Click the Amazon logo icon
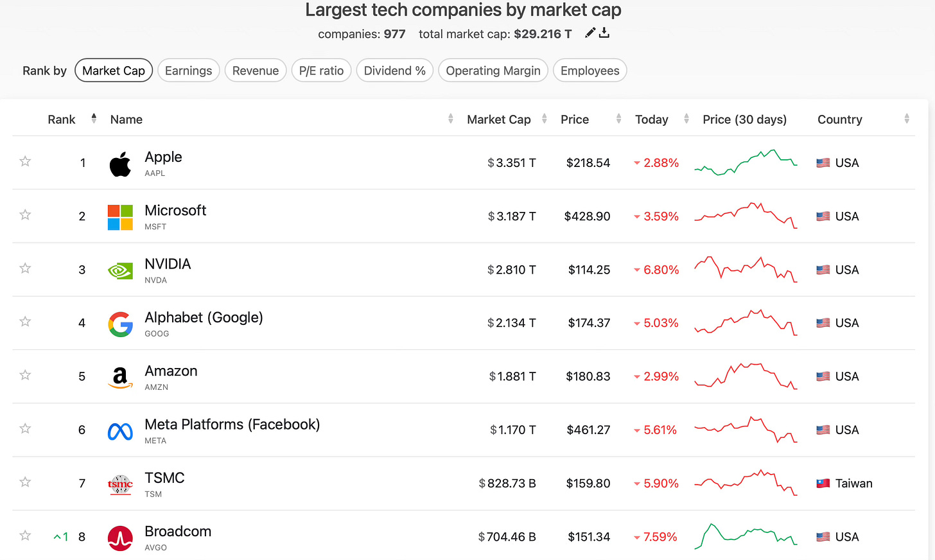 (120, 378)
